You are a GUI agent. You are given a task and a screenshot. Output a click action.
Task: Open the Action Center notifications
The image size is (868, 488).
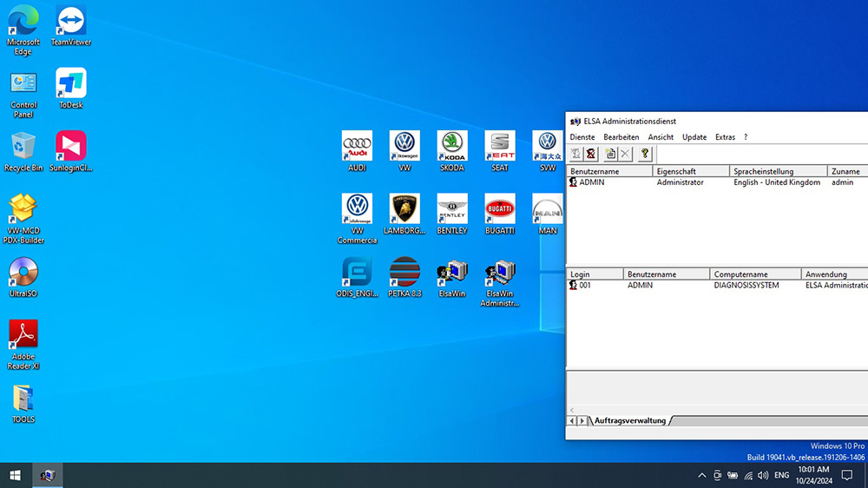tap(847, 475)
